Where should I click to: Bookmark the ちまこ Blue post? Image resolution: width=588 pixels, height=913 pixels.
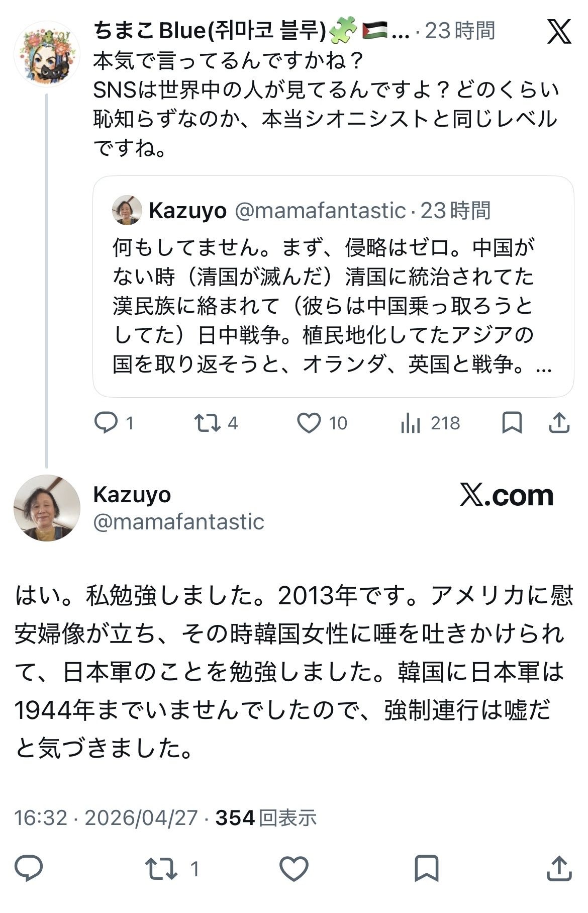512,423
